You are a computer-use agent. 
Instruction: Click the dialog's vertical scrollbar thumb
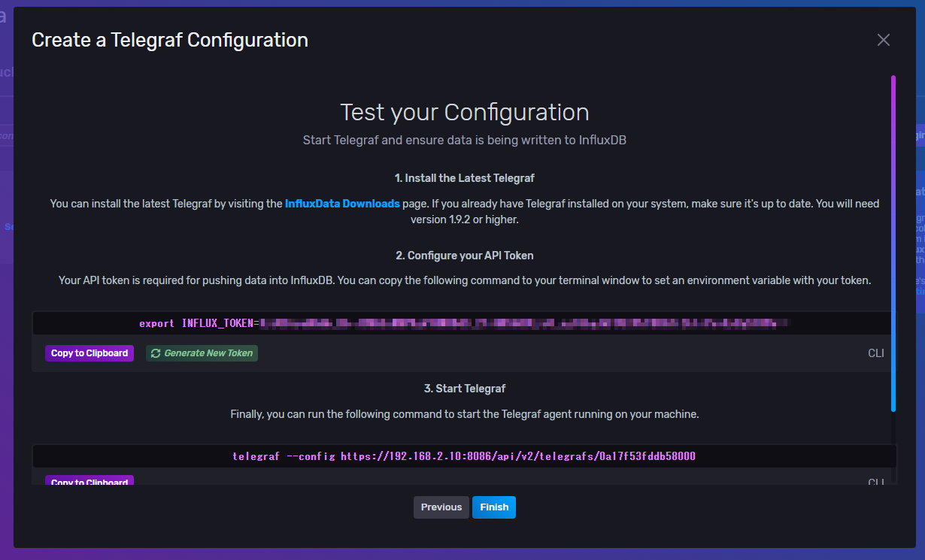click(x=893, y=243)
